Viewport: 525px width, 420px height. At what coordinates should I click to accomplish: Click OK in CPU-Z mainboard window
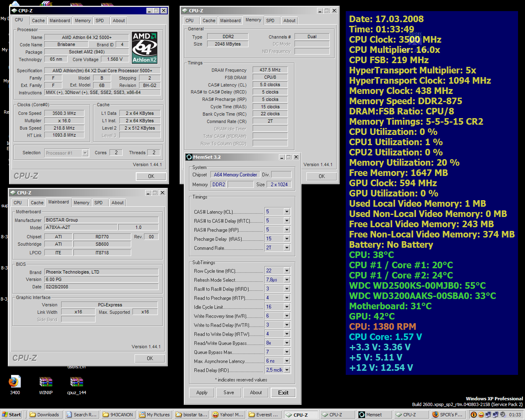coord(150,358)
